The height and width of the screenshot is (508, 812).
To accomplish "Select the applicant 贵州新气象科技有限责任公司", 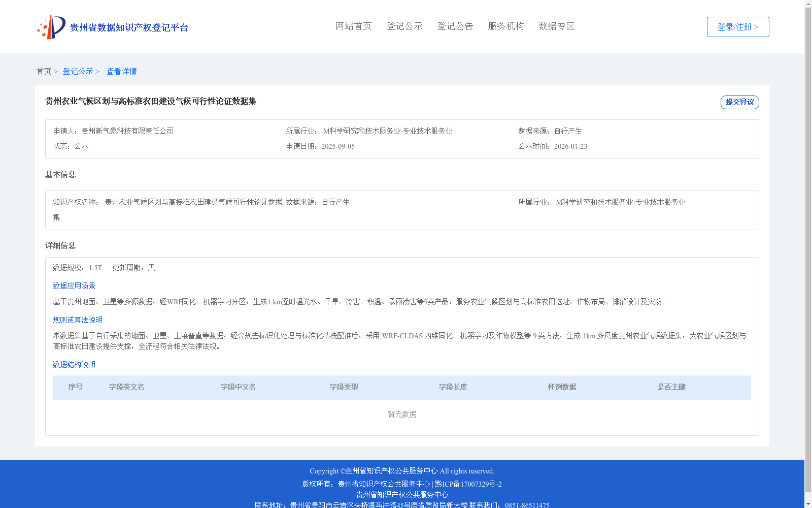I will coord(128,131).
